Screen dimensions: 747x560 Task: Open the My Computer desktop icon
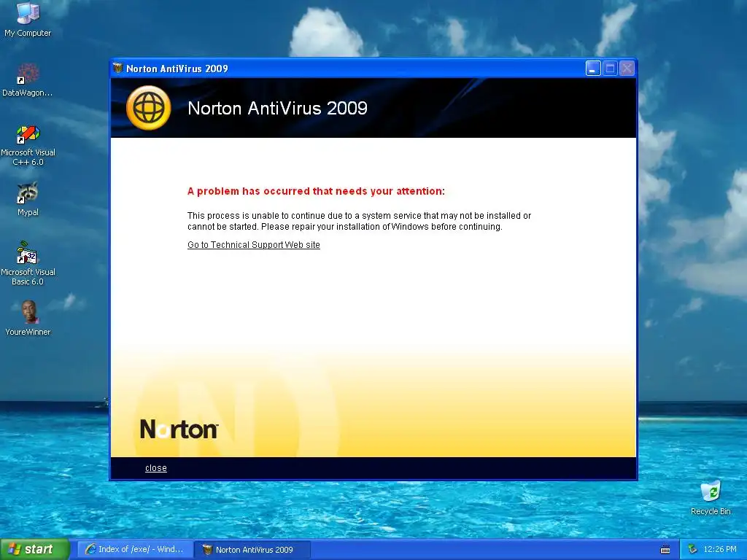(x=28, y=19)
